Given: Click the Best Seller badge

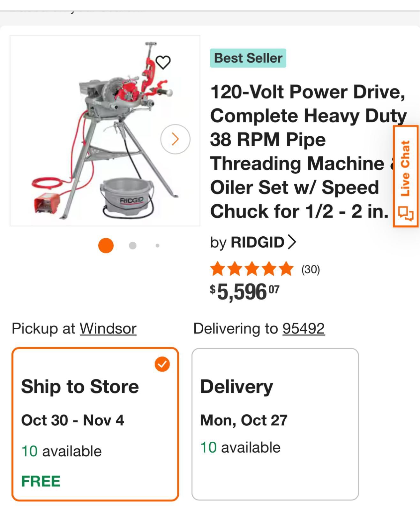Looking at the screenshot, I should point(248,58).
